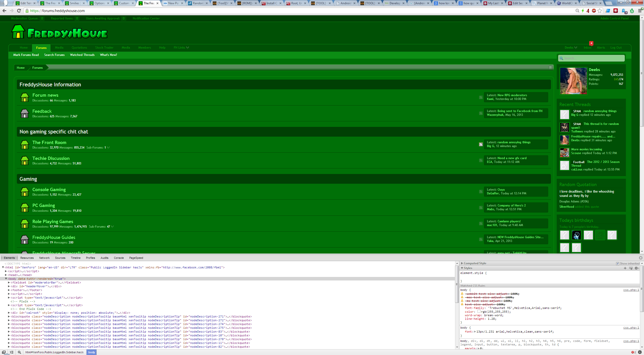Screen dimensions: 644x355
Task: Click the breadcrumb jump menu icon
Action: coord(550,67)
